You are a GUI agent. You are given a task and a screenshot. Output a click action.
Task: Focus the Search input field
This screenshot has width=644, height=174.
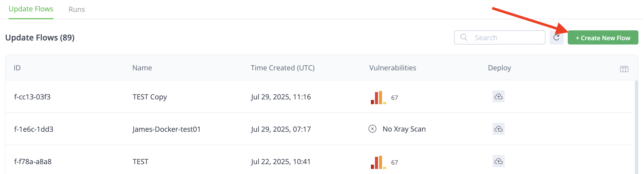click(x=500, y=37)
